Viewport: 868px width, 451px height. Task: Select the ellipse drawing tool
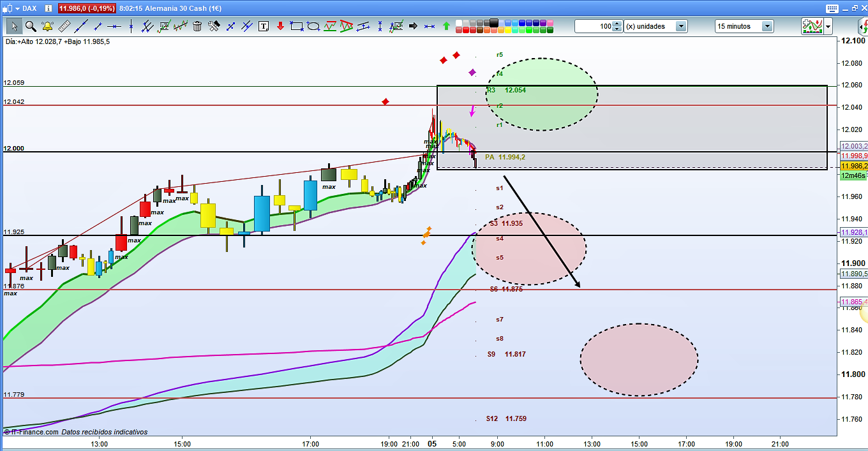coord(313,26)
